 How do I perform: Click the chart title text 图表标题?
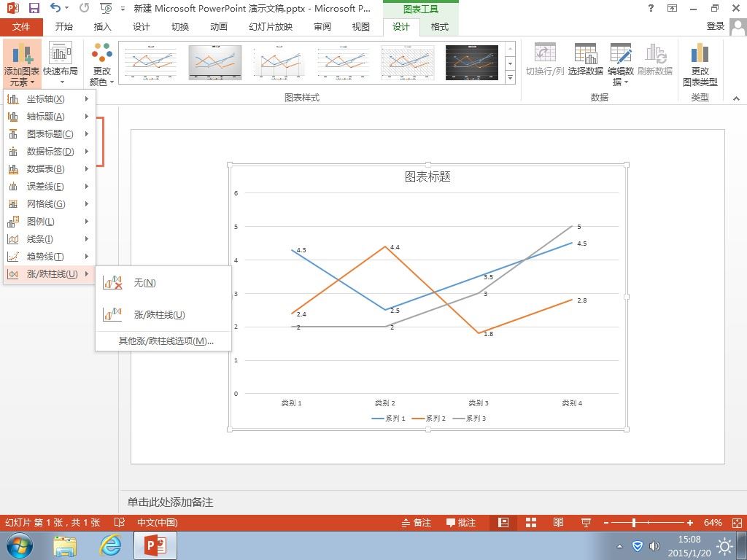(427, 176)
